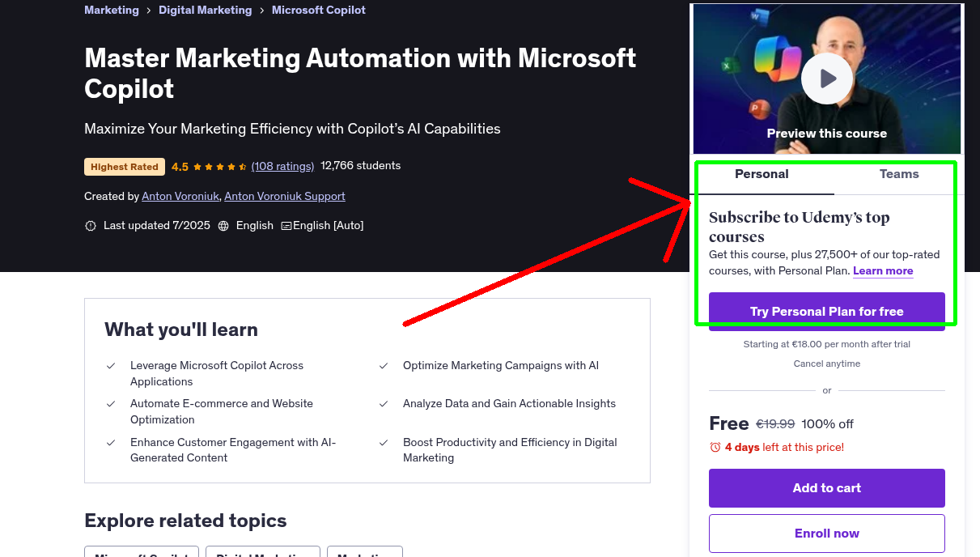Click 'Automate E-commerce and Website Optimization' item
Screen dimensions: 980x557
tap(222, 411)
